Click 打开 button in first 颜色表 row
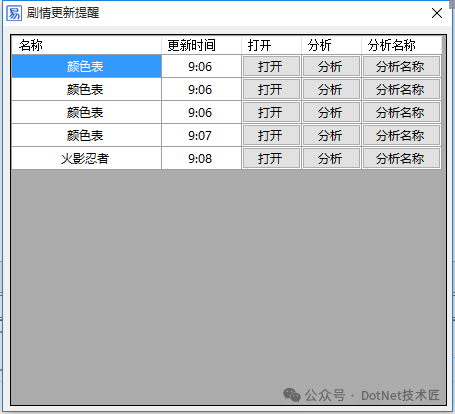The image size is (455, 414). point(271,67)
